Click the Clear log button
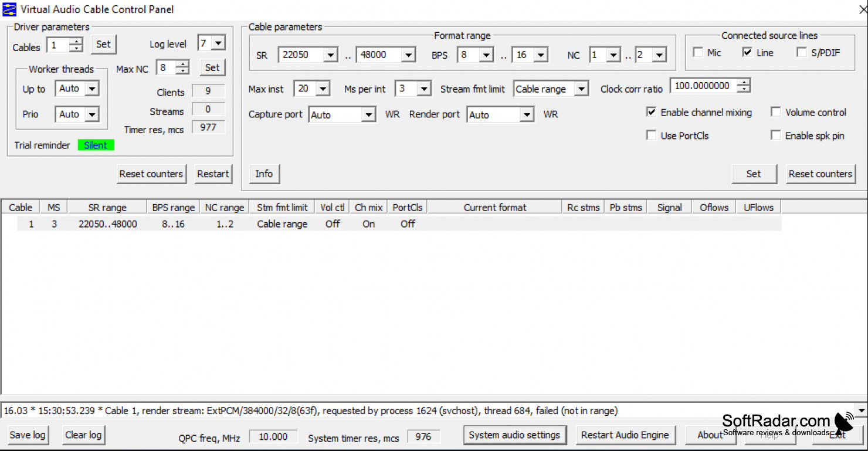The image size is (868, 451). (x=83, y=435)
